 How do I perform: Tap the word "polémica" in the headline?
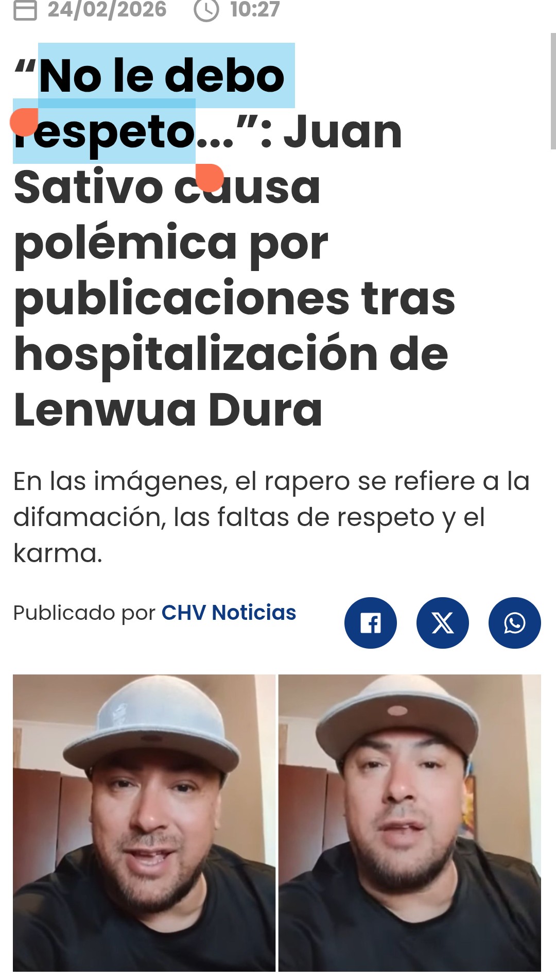(x=125, y=245)
